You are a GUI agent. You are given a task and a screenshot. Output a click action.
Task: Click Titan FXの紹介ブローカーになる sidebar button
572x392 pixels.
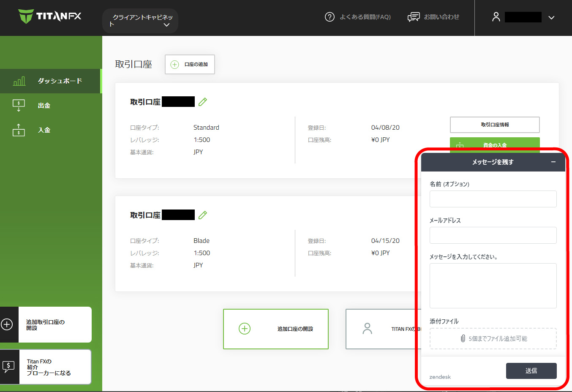tap(46, 367)
